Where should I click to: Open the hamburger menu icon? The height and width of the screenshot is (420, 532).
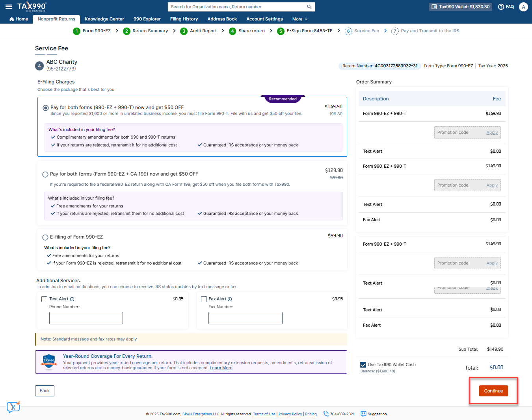tap(9, 7)
